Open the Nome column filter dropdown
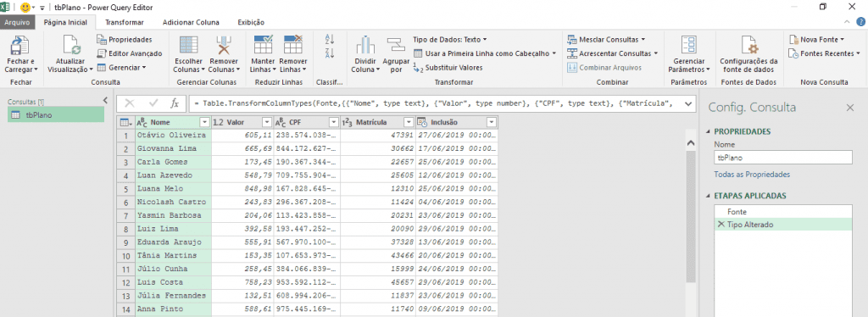The width and height of the screenshot is (868, 317). coord(205,122)
